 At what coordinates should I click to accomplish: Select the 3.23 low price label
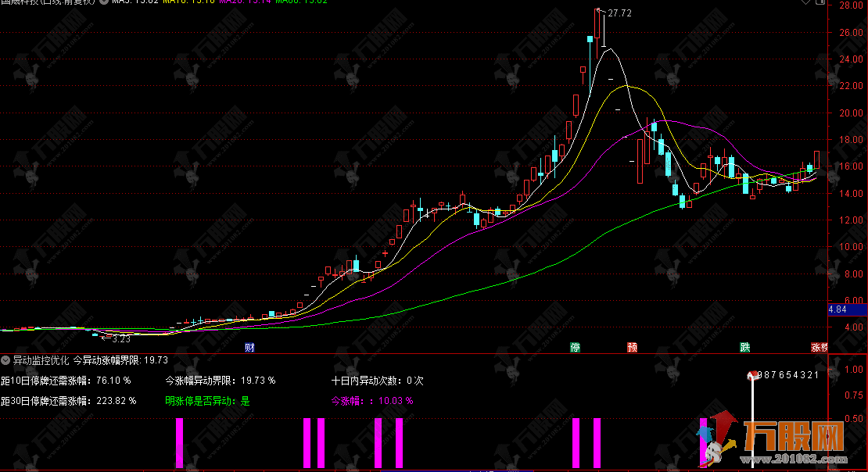pyautogui.click(x=120, y=339)
